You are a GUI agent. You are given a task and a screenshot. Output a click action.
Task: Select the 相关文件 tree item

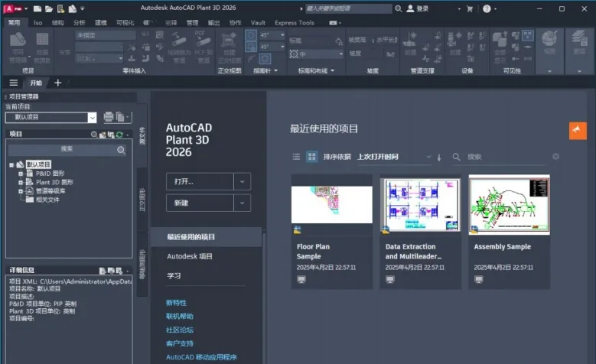click(47, 200)
